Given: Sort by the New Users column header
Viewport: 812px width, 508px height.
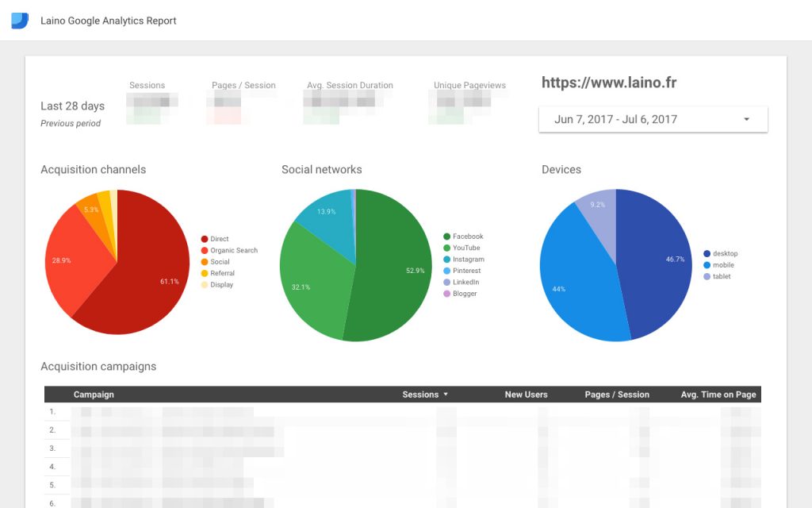Looking at the screenshot, I should [526, 394].
